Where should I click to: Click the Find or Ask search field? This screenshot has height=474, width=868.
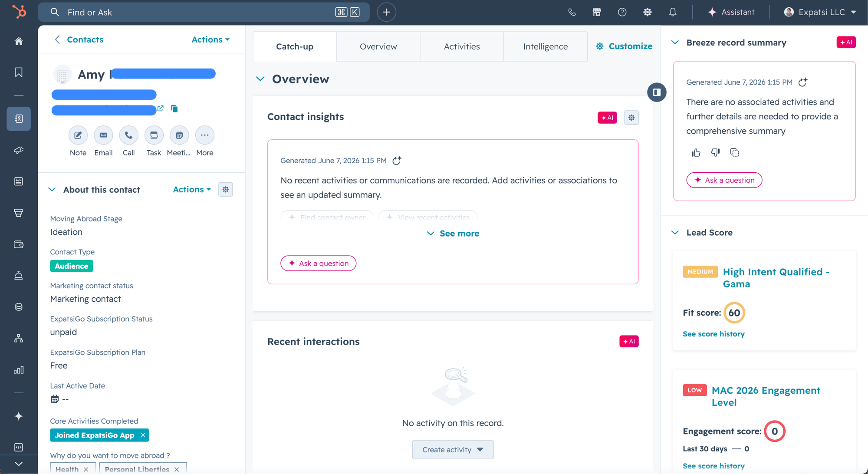coord(204,12)
